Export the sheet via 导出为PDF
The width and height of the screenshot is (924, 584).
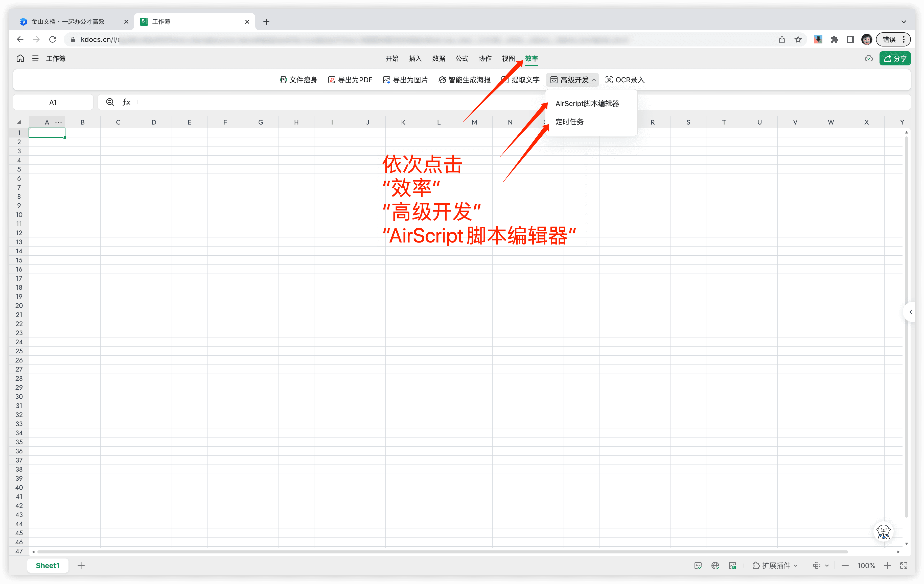pos(350,80)
